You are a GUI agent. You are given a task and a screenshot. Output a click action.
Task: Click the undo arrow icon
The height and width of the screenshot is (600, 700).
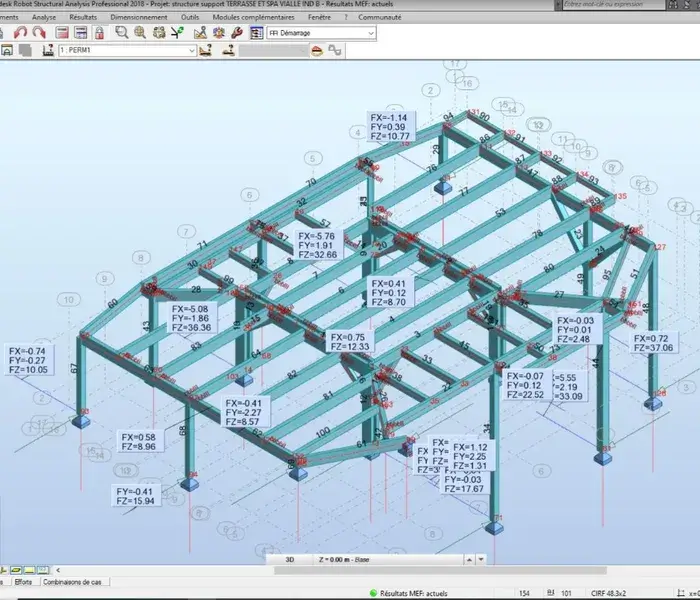[x=22, y=32]
